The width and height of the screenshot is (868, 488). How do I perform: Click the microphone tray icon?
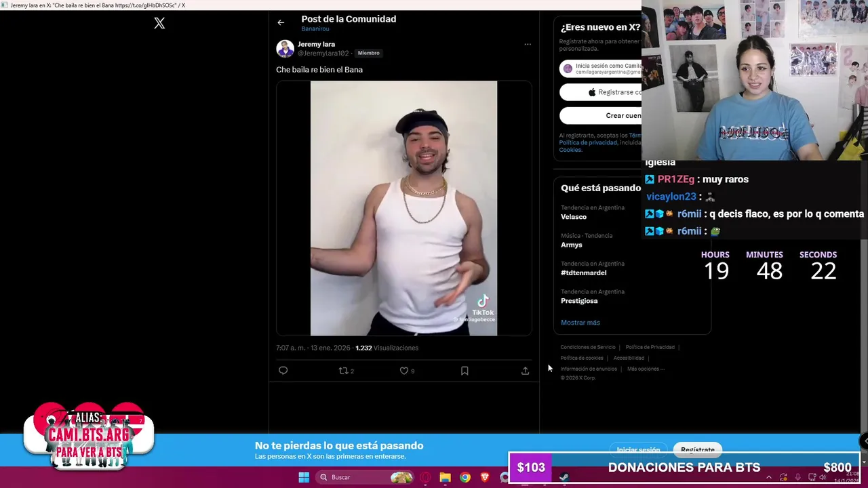click(797, 477)
